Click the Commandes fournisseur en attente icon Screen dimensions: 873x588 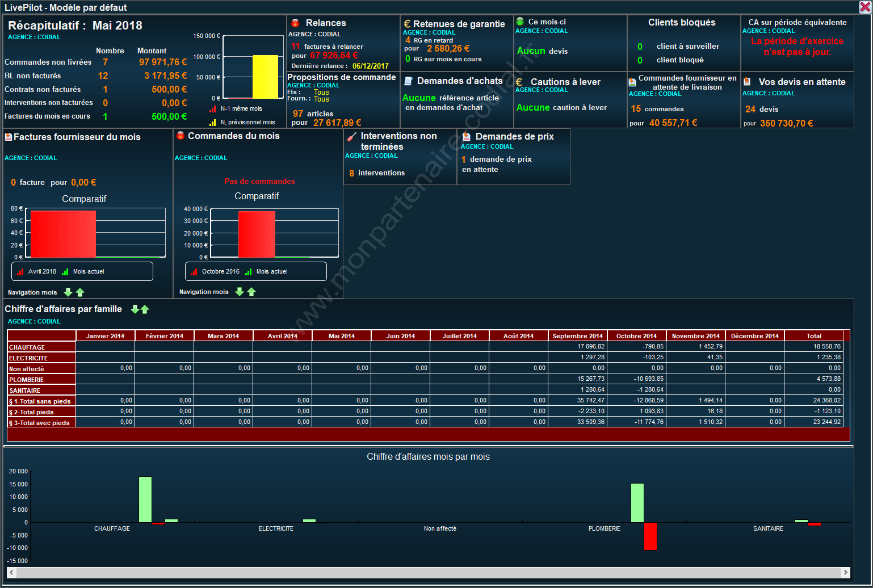pyautogui.click(x=632, y=82)
